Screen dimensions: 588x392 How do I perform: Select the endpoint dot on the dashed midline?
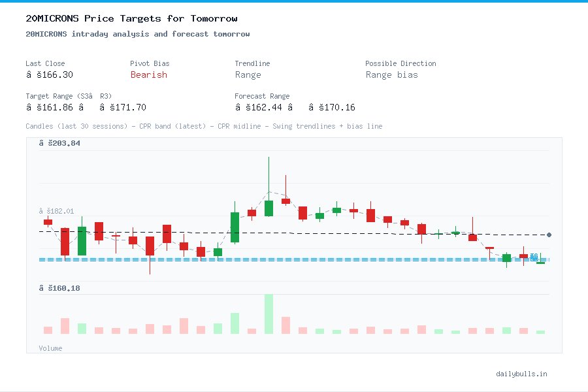point(549,235)
